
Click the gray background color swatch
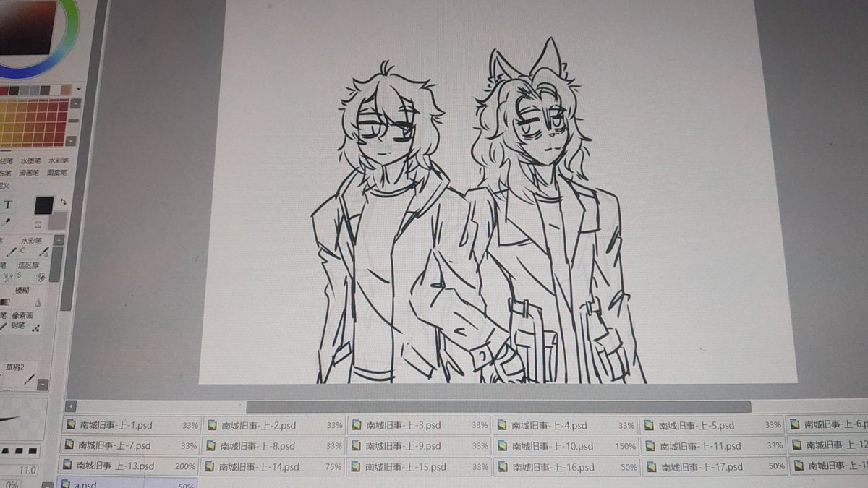59,221
